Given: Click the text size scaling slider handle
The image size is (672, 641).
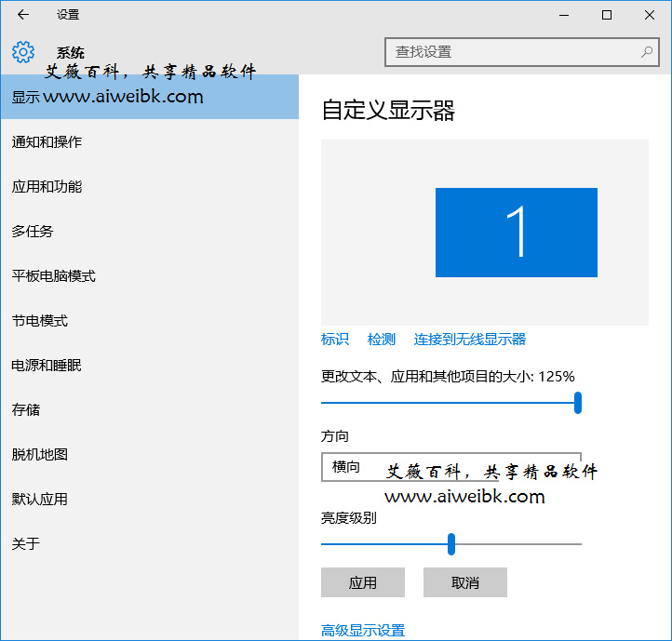Looking at the screenshot, I should 578,403.
